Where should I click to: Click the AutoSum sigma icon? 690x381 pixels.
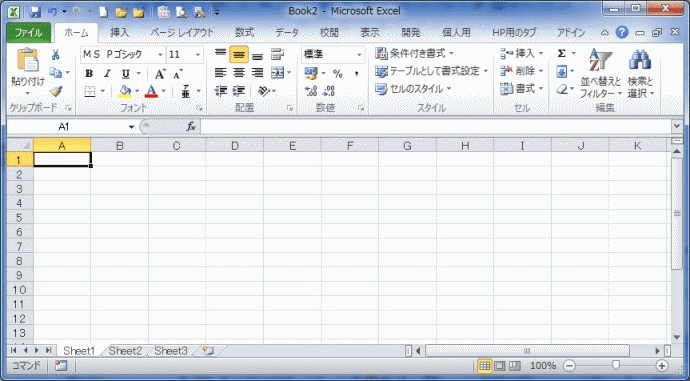[x=562, y=53]
